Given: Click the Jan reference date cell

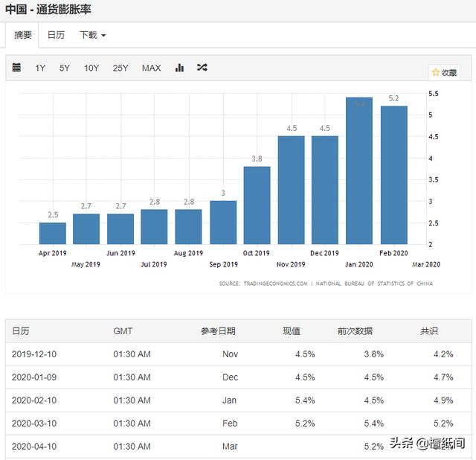Looking at the screenshot, I should click(x=230, y=400).
